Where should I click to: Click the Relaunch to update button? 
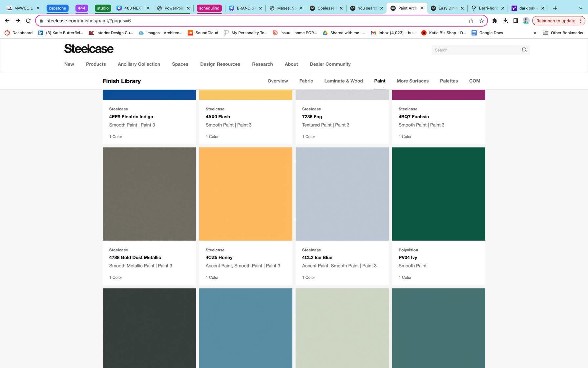point(558,21)
